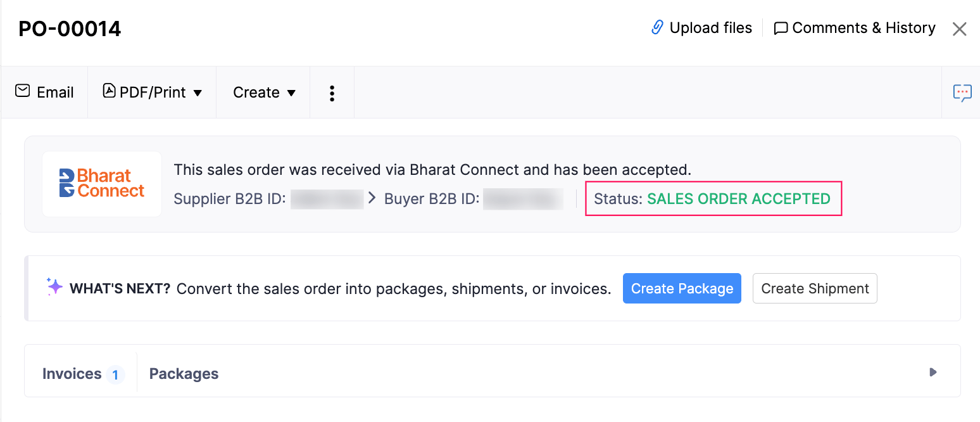Click the Email toolbar button

44,92
